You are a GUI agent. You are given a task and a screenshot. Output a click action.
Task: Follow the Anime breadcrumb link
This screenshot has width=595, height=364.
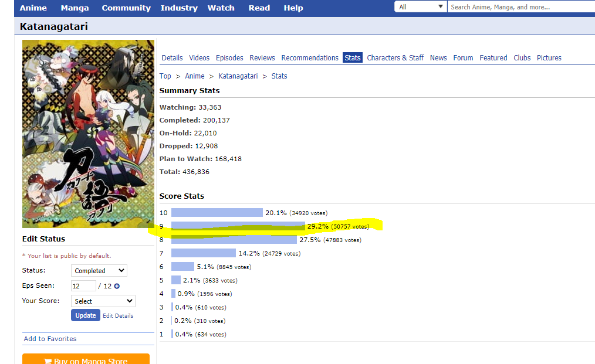point(195,76)
